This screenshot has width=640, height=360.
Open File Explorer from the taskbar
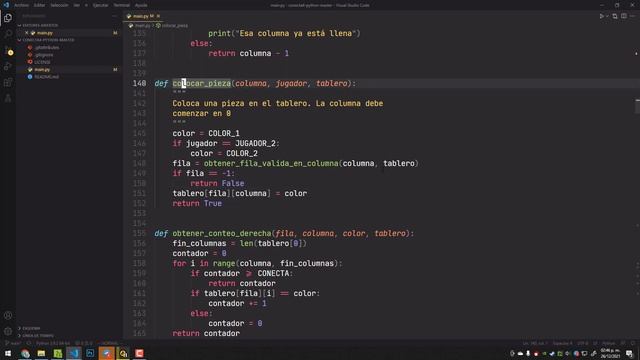(x=41, y=353)
